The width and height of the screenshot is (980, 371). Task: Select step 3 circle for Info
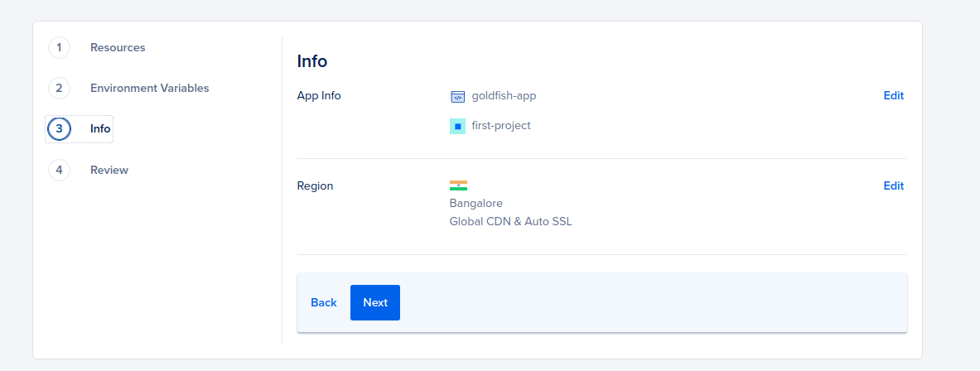click(x=59, y=129)
